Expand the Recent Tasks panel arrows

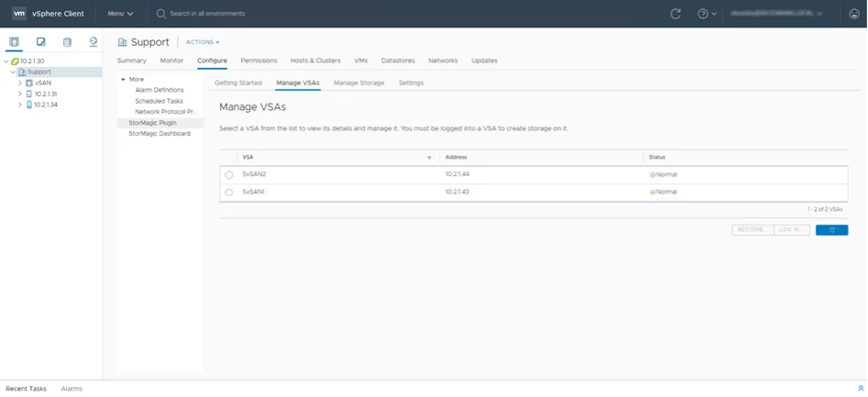(861, 389)
